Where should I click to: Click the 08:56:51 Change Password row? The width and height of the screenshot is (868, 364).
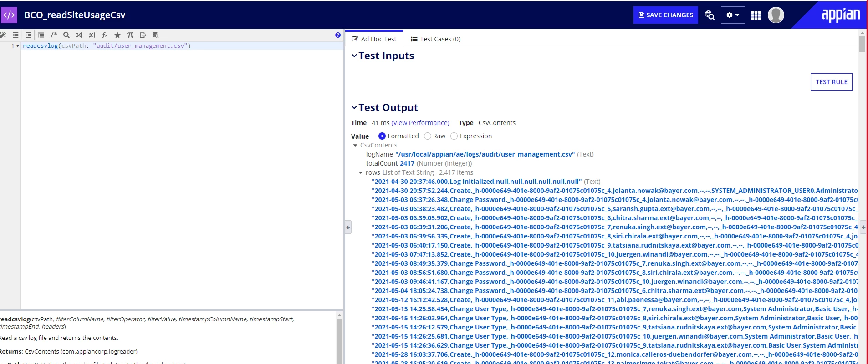(615, 273)
